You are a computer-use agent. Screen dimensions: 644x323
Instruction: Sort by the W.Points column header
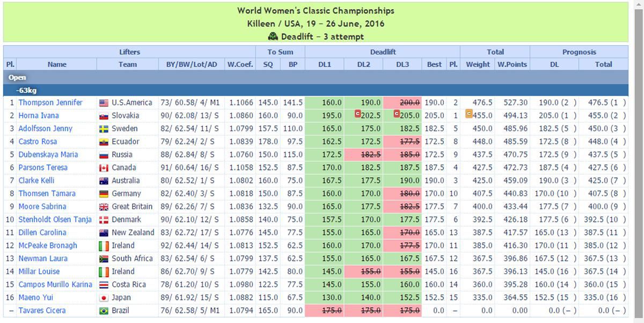coord(512,64)
